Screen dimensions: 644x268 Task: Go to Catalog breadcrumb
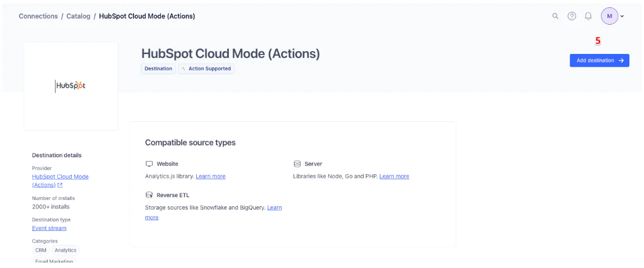click(79, 16)
